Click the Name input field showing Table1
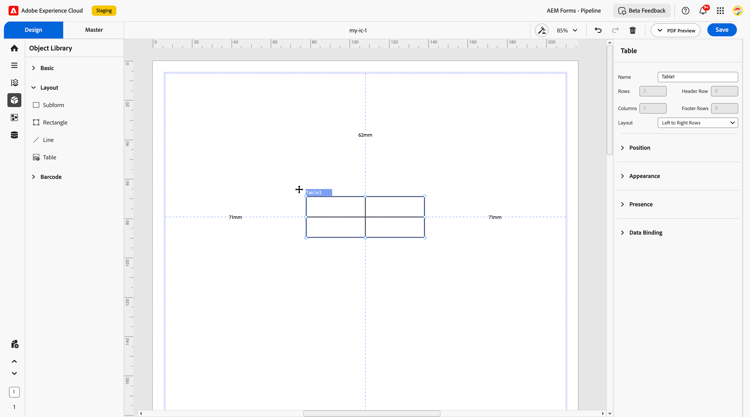 pos(697,77)
